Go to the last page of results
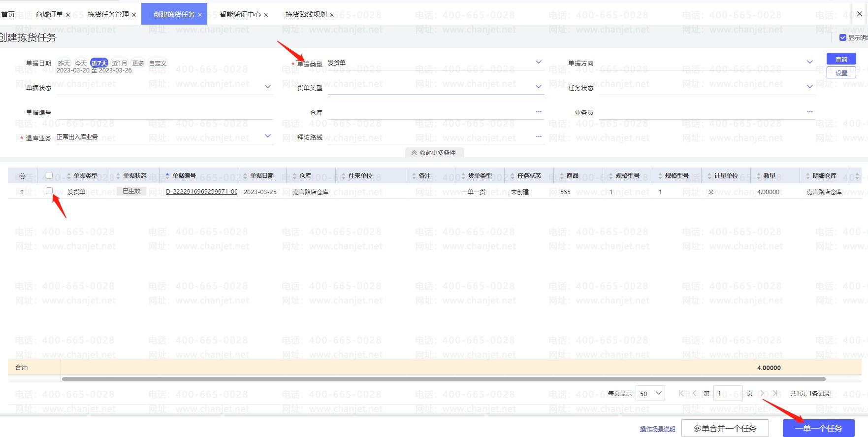 (x=775, y=393)
